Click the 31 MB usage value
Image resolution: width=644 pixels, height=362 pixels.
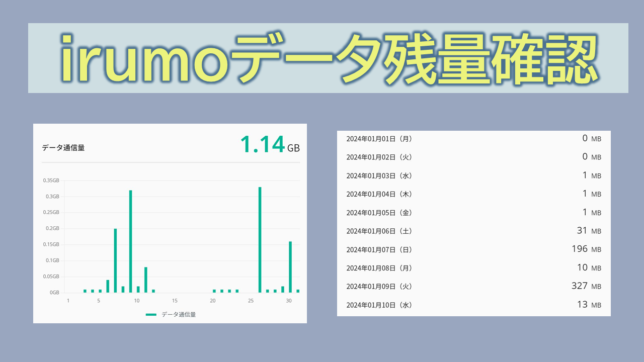click(x=589, y=231)
